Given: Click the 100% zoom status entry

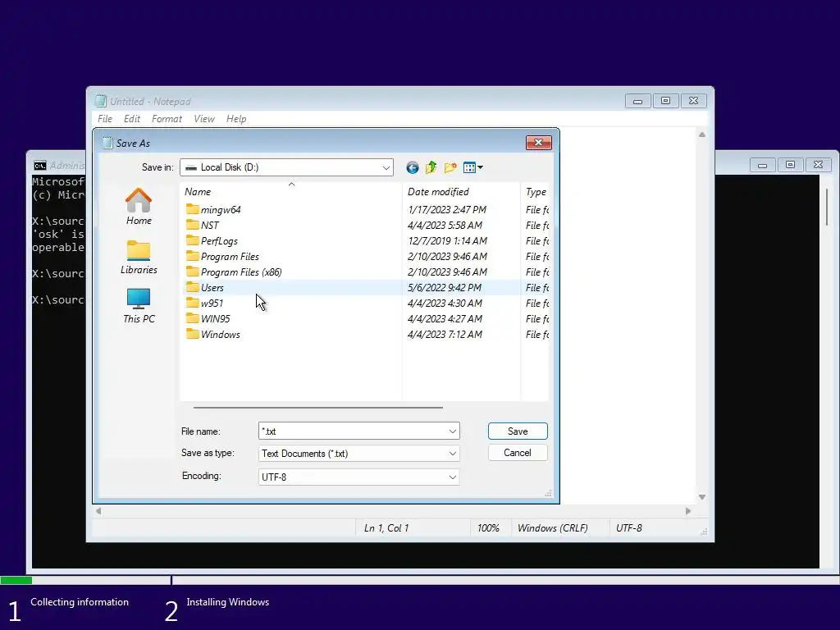Looking at the screenshot, I should (488, 528).
